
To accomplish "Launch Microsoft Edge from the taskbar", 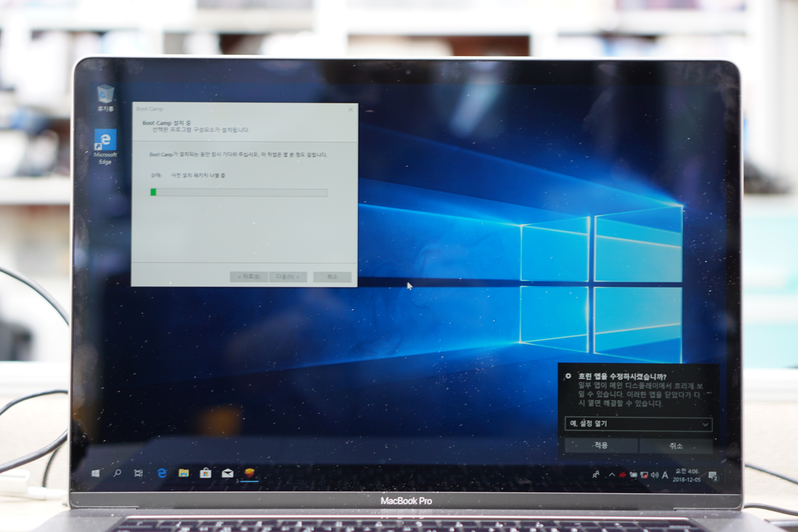I will click(x=162, y=473).
